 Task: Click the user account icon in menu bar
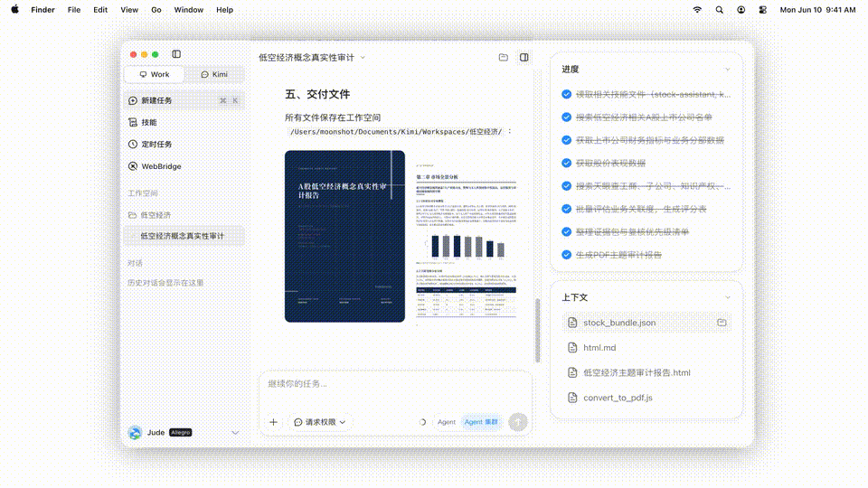click(741, 10)
